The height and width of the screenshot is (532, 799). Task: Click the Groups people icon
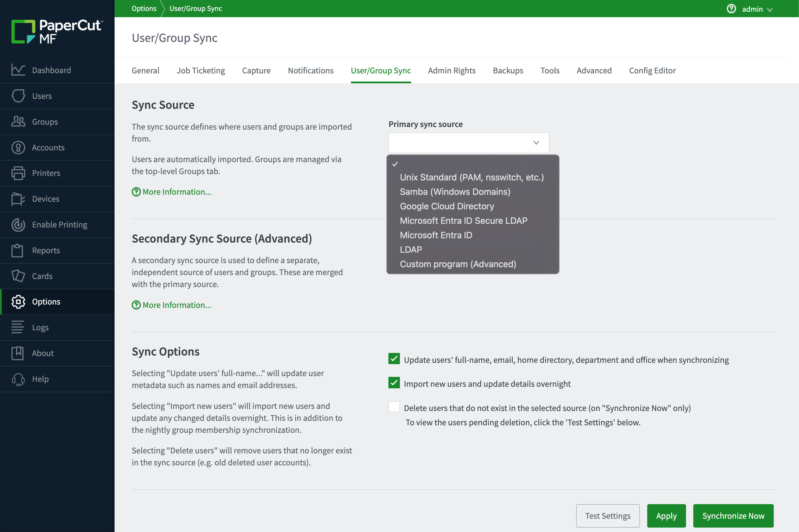[18, 122]
